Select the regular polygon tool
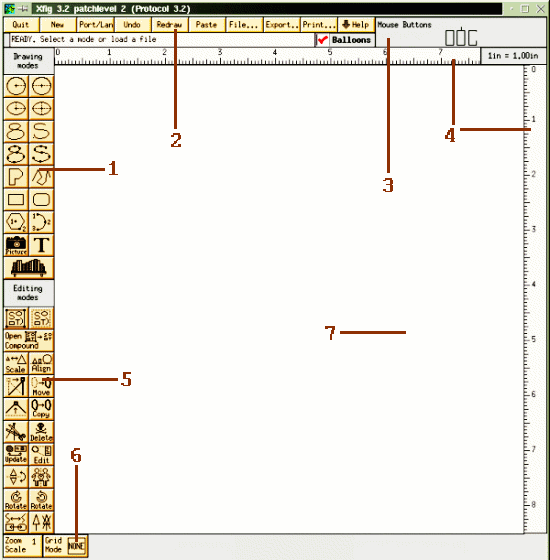Screen dimensions: 550x560 tap(16, 222)
